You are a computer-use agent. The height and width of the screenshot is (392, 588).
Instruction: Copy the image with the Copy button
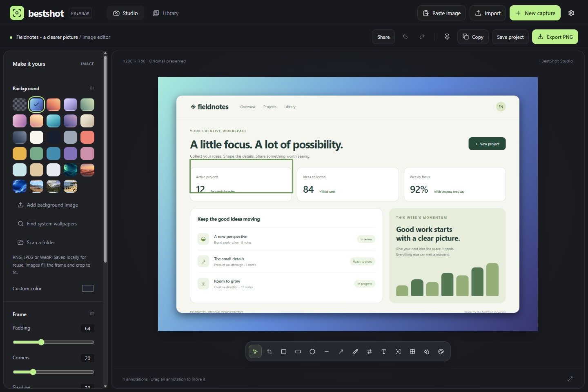(473, 37)
